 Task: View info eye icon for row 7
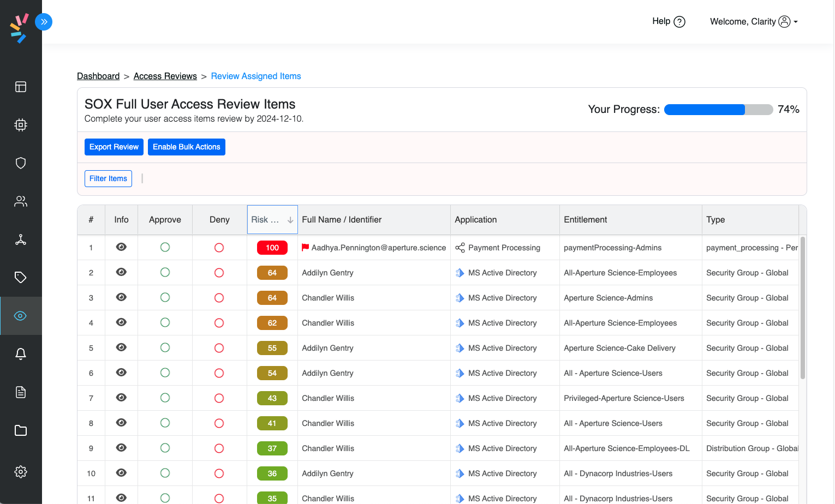121,398
